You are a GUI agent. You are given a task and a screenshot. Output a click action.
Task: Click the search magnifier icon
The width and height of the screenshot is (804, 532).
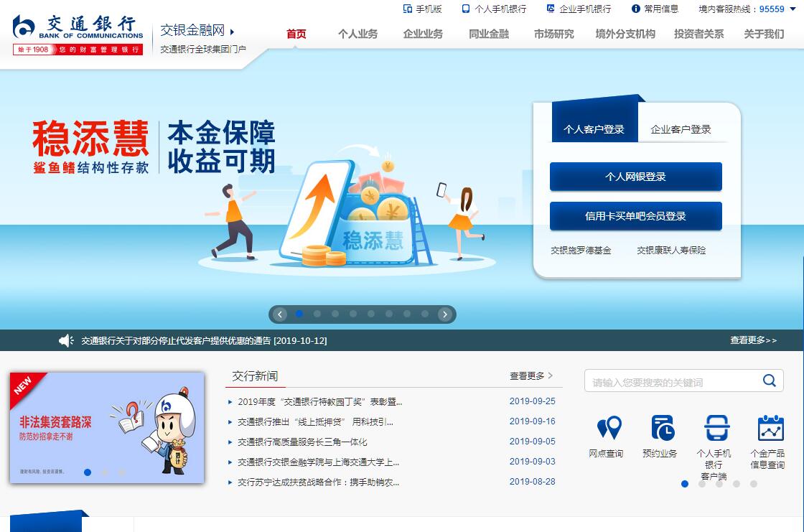pyautogui.click(x=769, y=381)
